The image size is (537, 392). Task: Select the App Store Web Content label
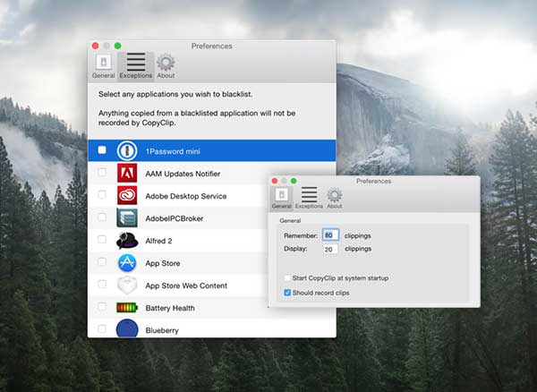pos(186,285)
